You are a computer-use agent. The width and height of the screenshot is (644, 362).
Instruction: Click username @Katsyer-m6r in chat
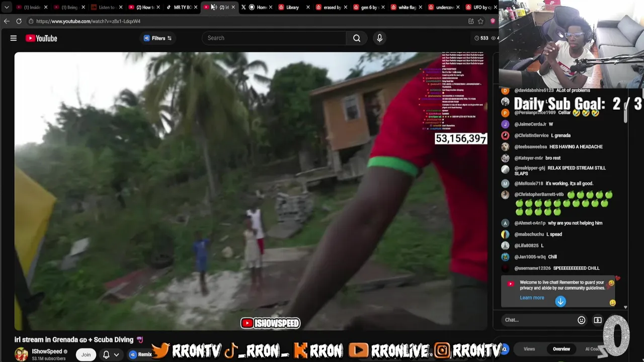(x=528, y=158)
